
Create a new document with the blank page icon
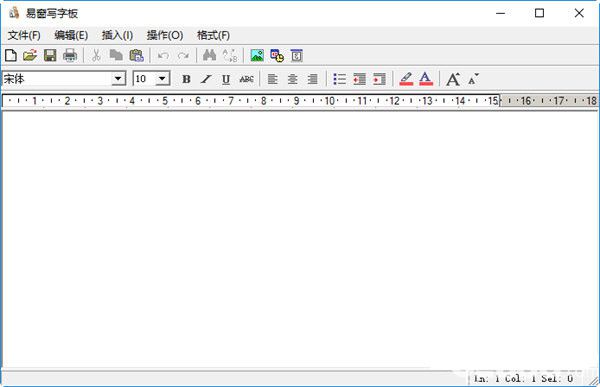point(11,56)
